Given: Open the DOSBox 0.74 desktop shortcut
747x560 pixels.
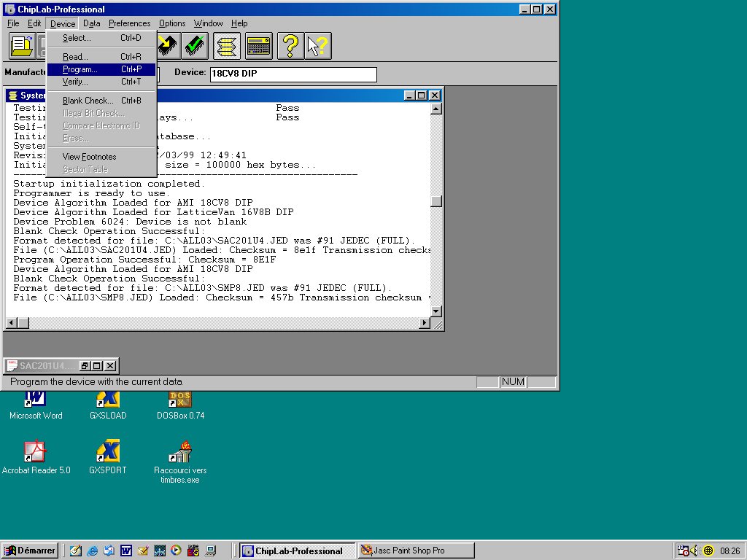Looking at the screenshot, I should click(x=180, y=402).
